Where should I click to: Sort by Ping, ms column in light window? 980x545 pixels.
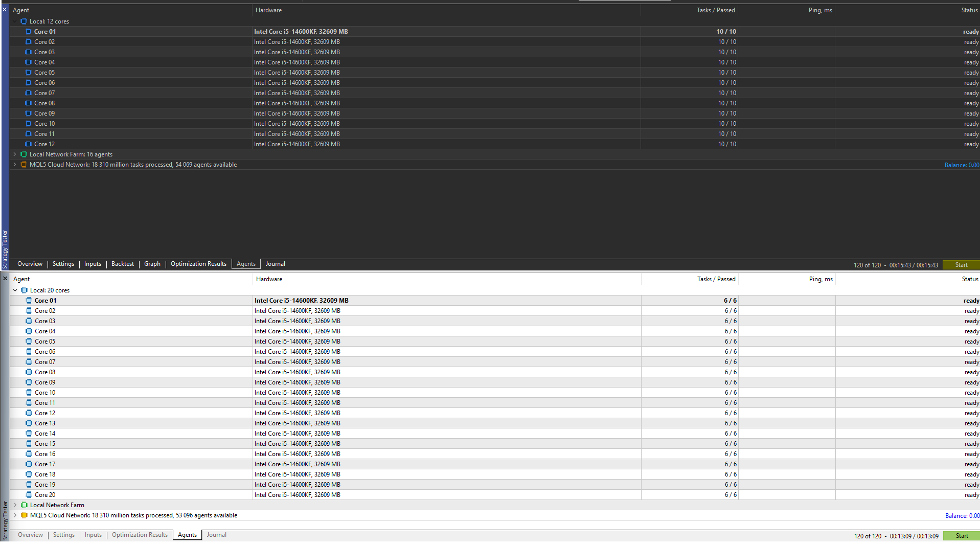pos(786,279)
